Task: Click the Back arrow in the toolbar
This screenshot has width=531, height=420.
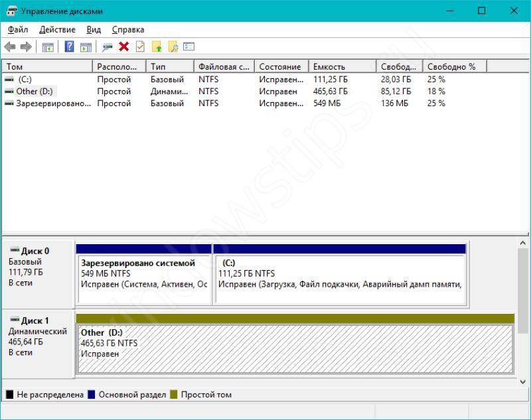Action: [x=10, y=46]
